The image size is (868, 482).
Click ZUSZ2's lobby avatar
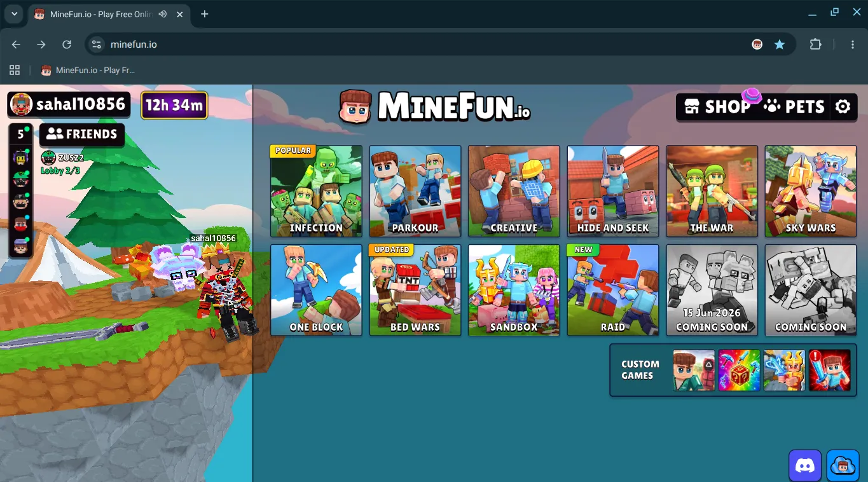pos(48,158)
